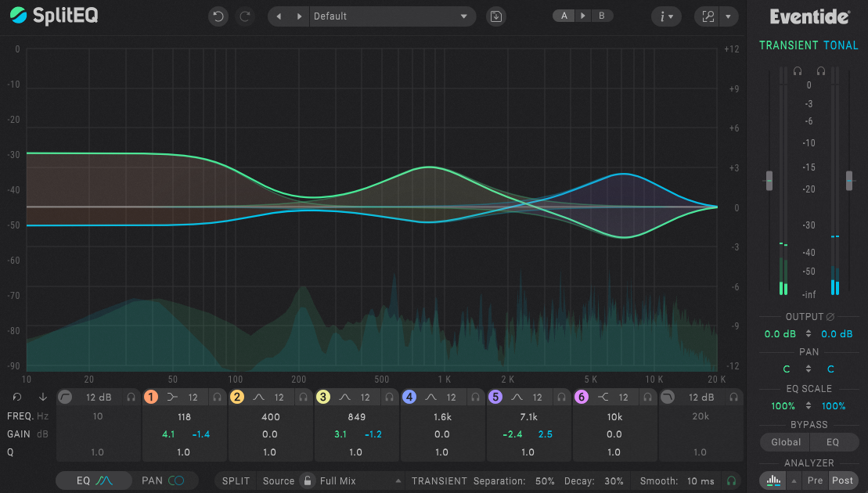
Task: Switch to the EQ view tab
Action: (x=94, y=480)
